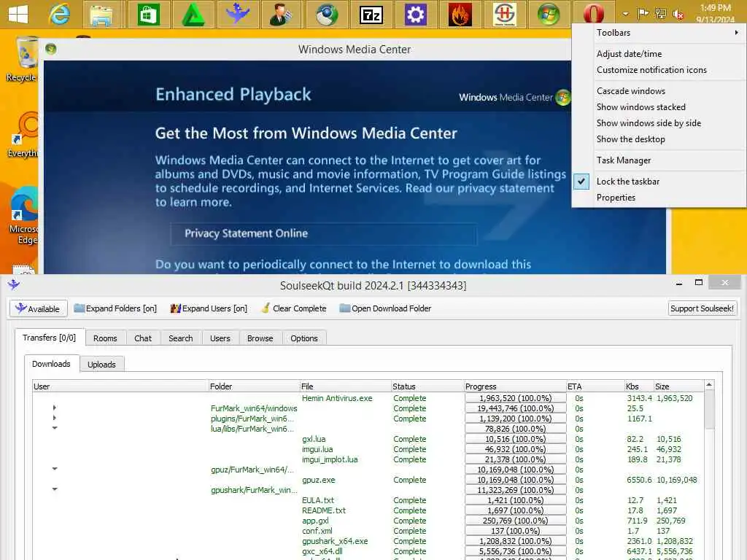The width and height of the screenshot is (747, 560).
Task: Open Microsoft Edge desktop shortcut
Action: tap(24, 215)
